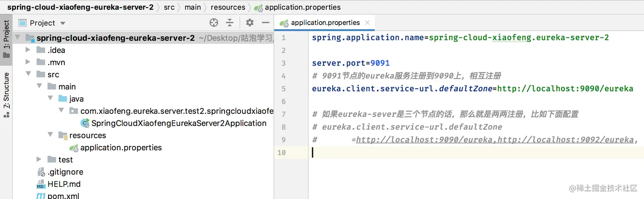
Task: Click the pom.xml Maven file icon
Action: (41, 196)
